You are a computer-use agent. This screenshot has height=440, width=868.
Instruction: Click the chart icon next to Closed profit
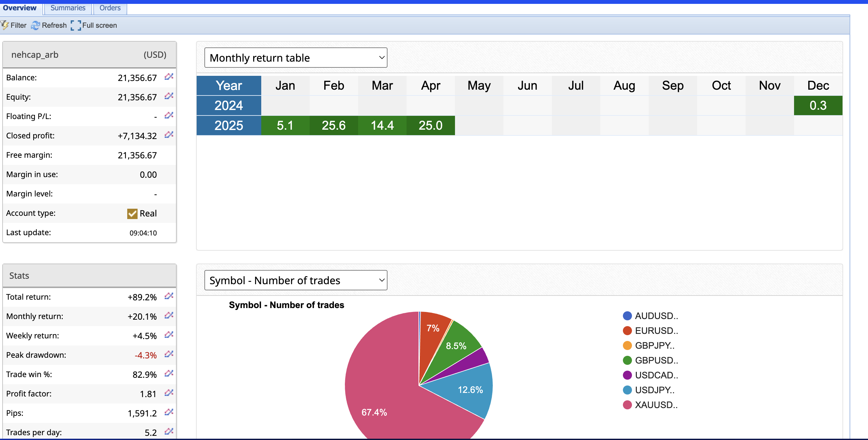pyautogui.click(x=169, y=135)
